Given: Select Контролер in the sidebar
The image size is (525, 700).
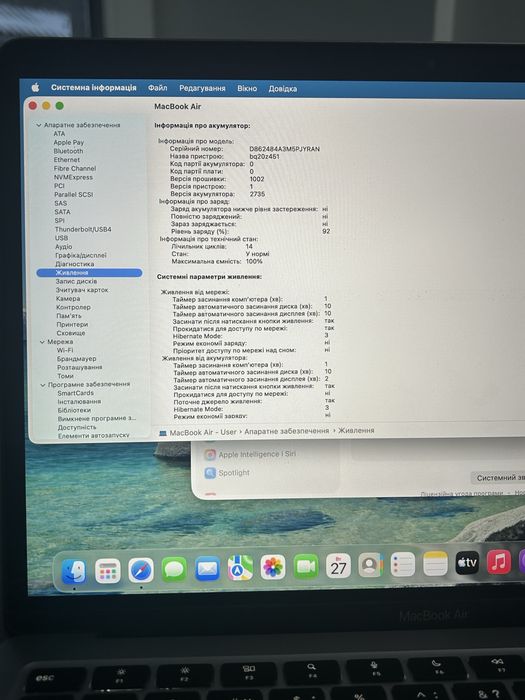Looking at the screenshot, I should (x=73, y=307).
